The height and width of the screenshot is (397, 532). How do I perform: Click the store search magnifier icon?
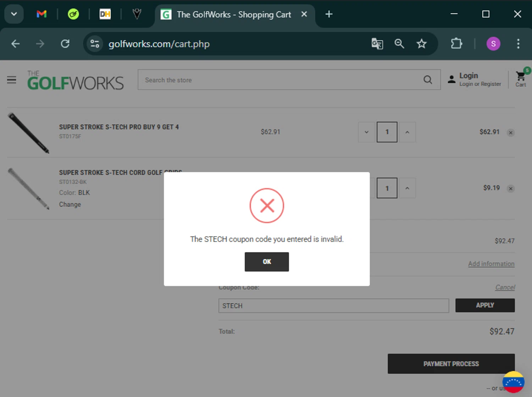pos(428,80)
